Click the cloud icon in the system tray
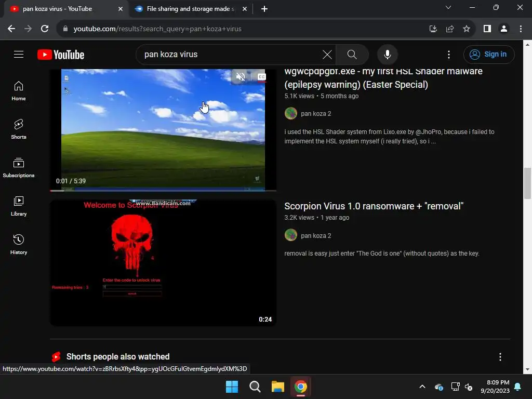This screenshot has height=399, width=532. 438,387
